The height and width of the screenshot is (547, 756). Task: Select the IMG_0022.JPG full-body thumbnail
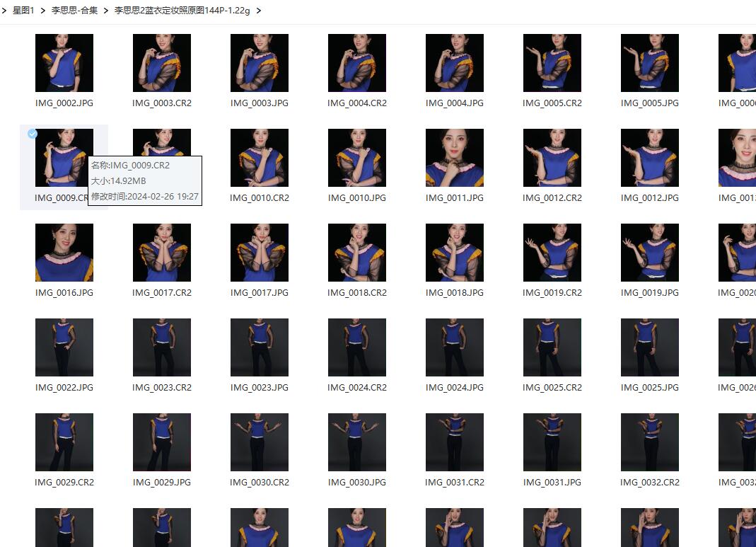64,347
